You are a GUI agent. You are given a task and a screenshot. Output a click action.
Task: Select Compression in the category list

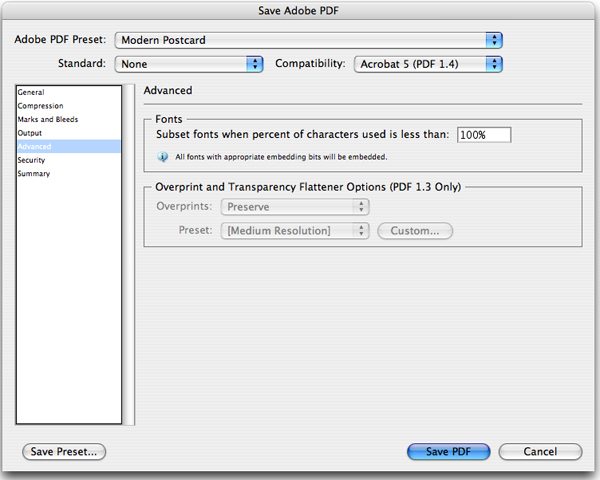tap(68, 106)
